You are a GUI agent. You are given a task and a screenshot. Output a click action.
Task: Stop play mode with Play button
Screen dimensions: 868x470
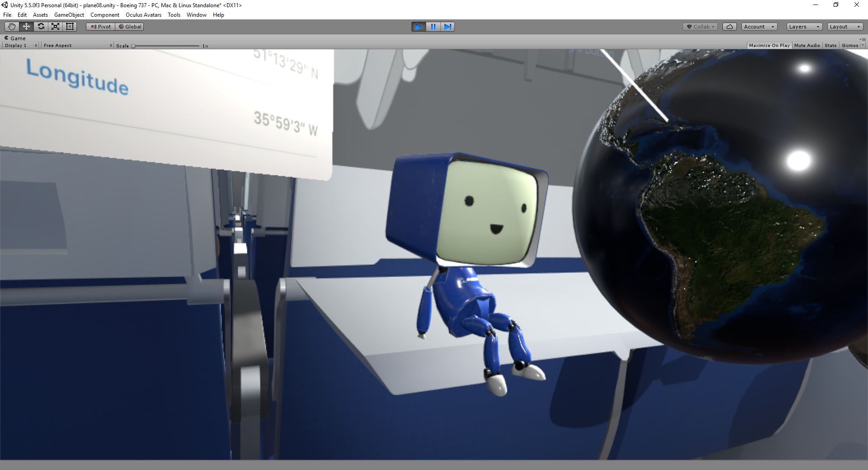(419, 27)
